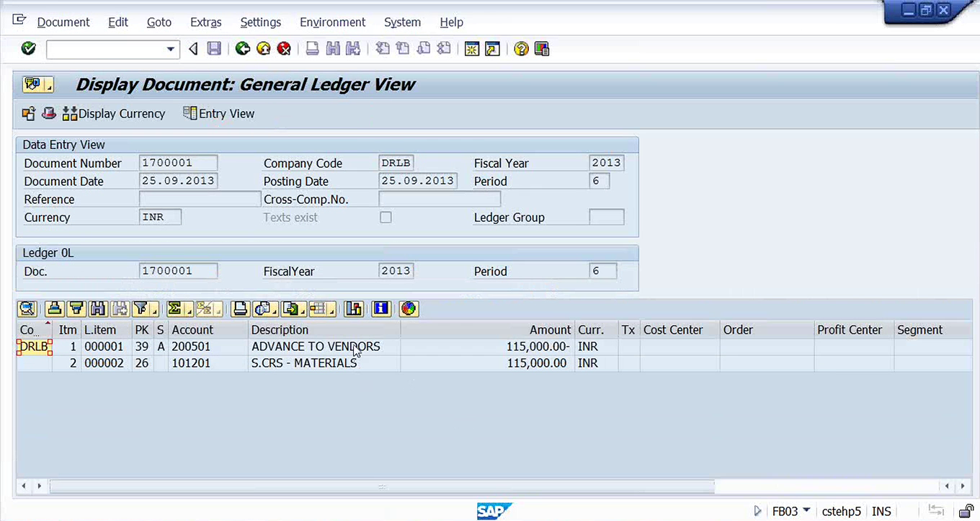The height and width of the screenshot is (521, 980).
Task: Click the green Enter checkmark icon
Action: (x=28, y=49)
